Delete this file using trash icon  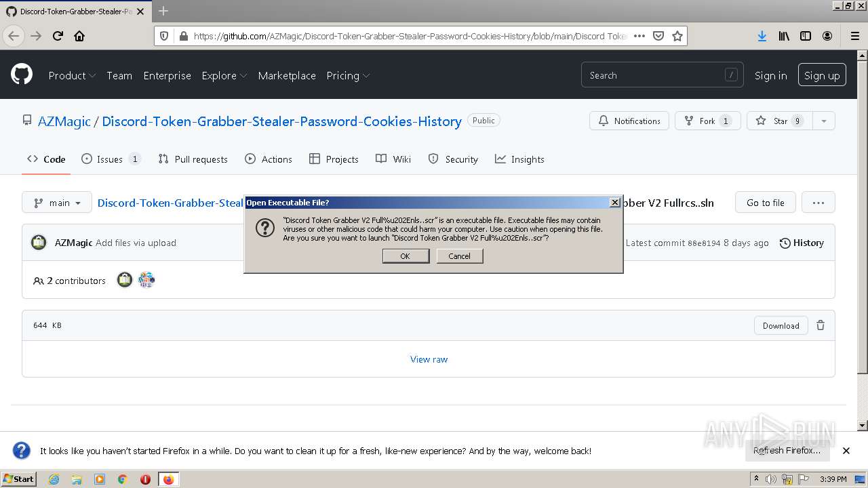[x=821, y=325]
